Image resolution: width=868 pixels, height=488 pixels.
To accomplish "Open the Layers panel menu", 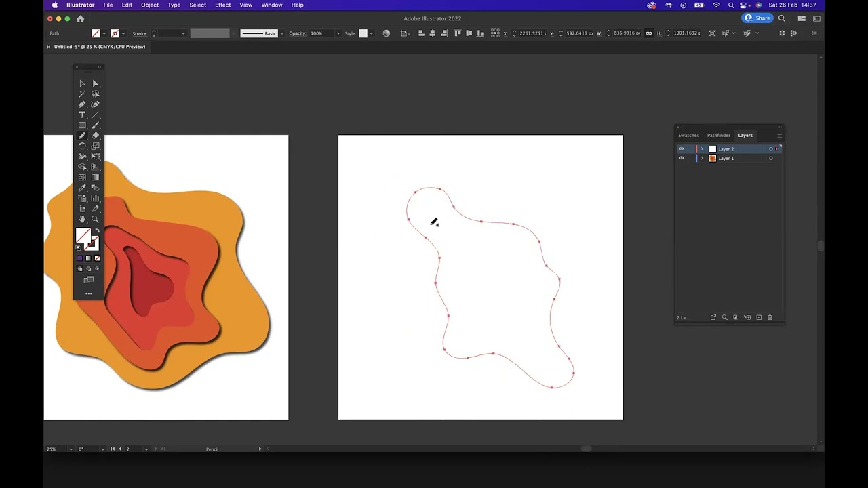I will click(778, 136).
